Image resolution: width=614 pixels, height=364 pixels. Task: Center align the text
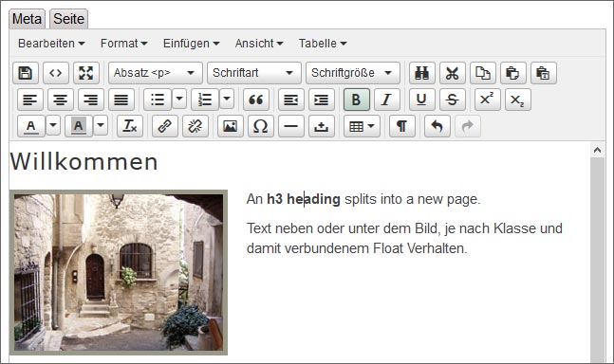pos(61,100)
